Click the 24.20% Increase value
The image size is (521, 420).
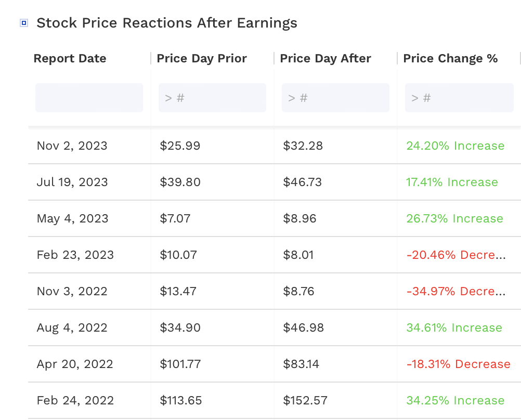454,146
